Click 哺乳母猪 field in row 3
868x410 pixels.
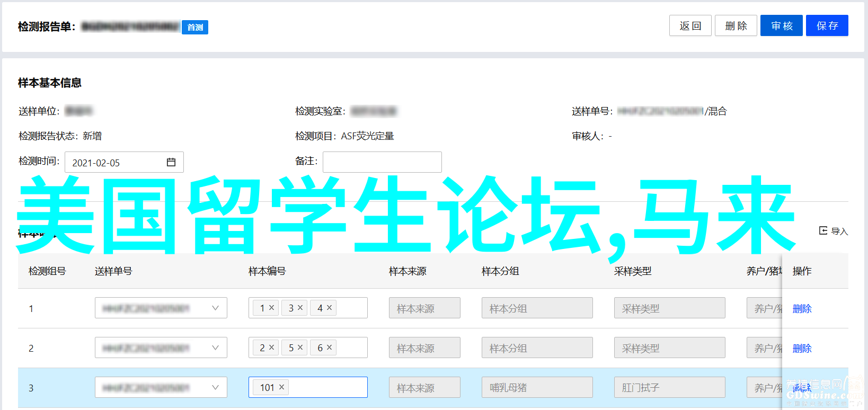537,387
